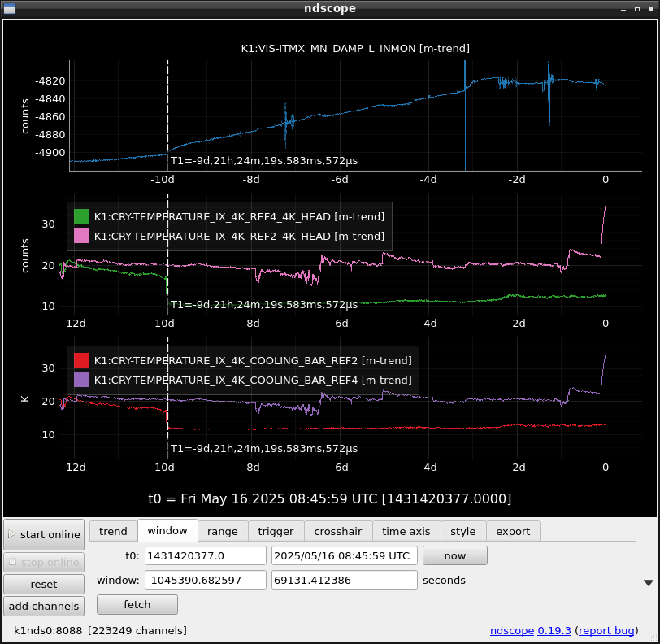The width and height of the screenshot is (660, 644).
Task: Click the green REF4_4K_HEAD legend swatch
Action: tap(81, 216)
